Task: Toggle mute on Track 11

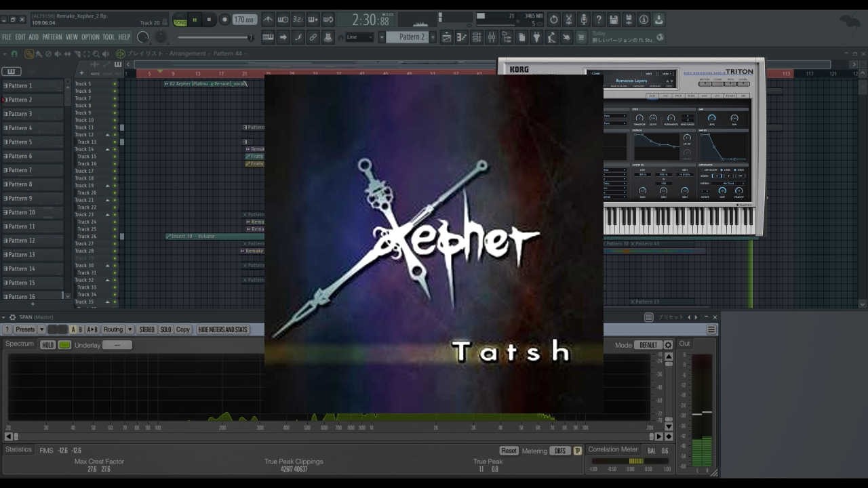Action: pos(115,127)
